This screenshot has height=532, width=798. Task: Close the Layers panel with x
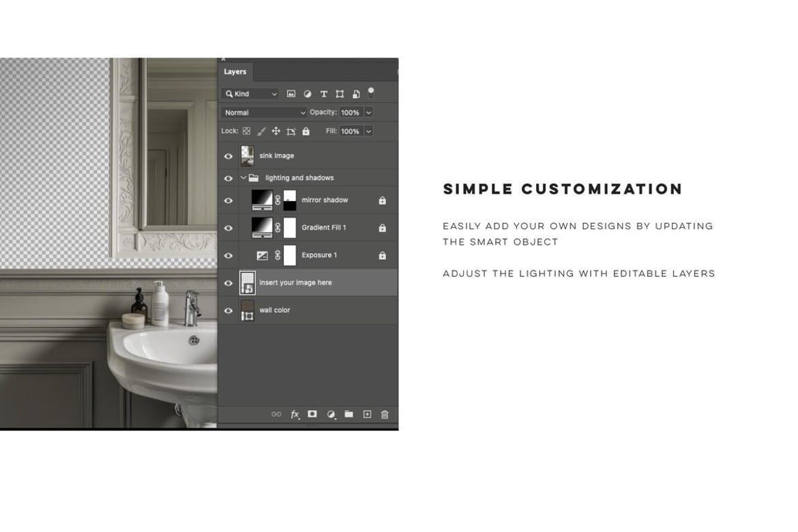(224, 59)
